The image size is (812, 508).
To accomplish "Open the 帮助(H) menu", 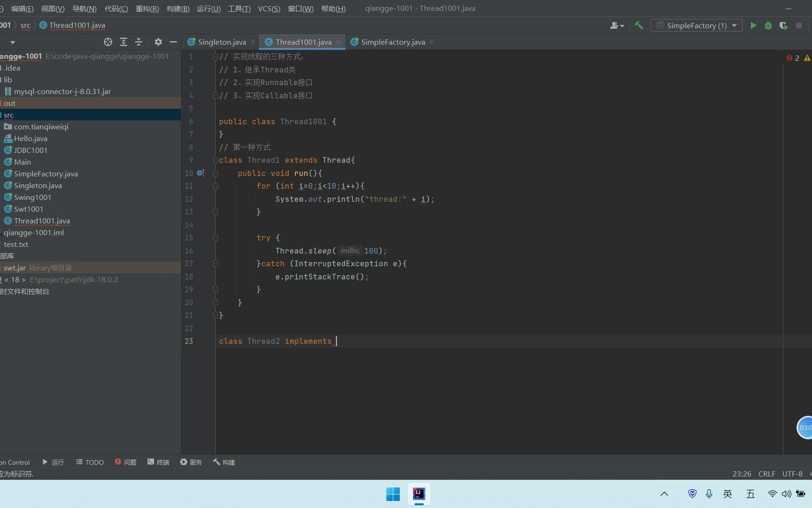I will pyautogui.click(x=333, y=8).
